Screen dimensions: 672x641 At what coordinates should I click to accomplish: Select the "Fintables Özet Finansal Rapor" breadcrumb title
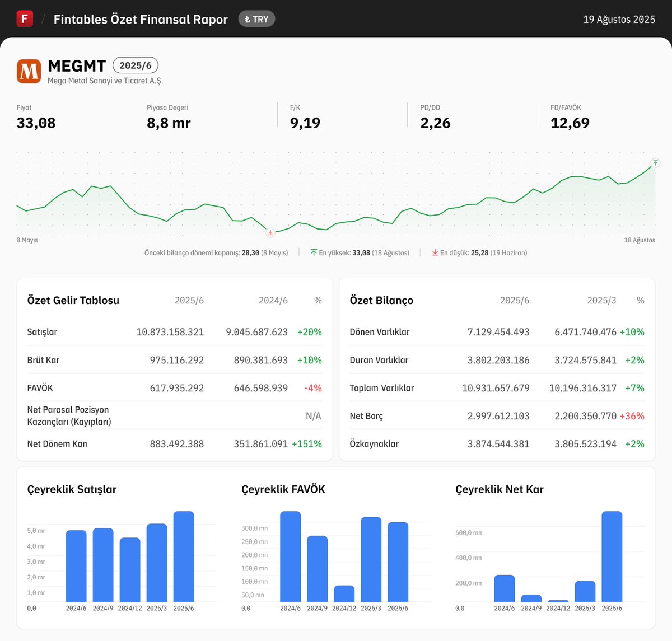140,18
